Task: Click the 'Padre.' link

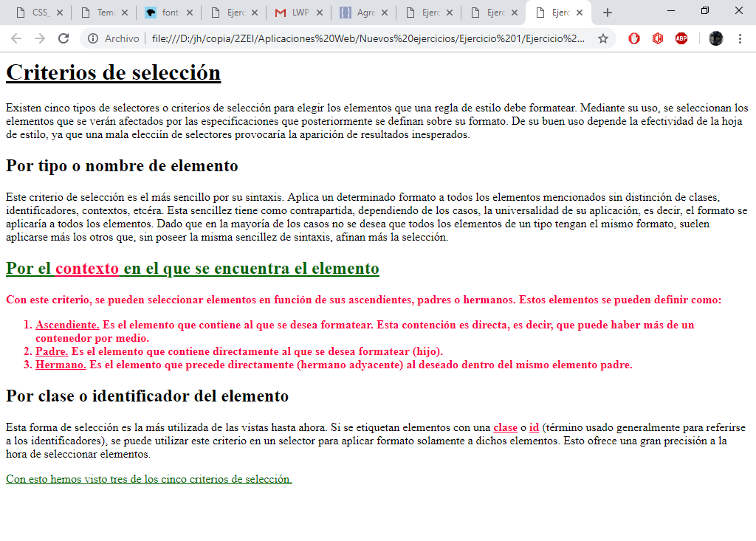Action: tap(52, 351)
